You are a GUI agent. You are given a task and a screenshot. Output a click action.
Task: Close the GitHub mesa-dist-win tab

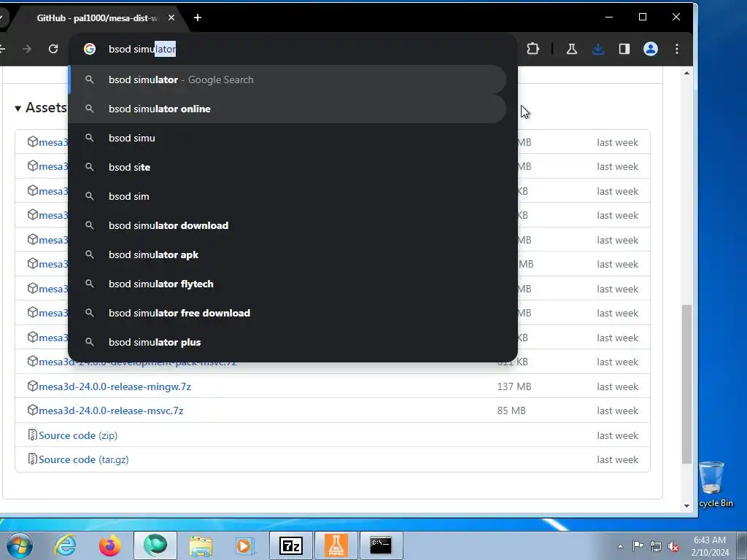(x=171, y=17)
